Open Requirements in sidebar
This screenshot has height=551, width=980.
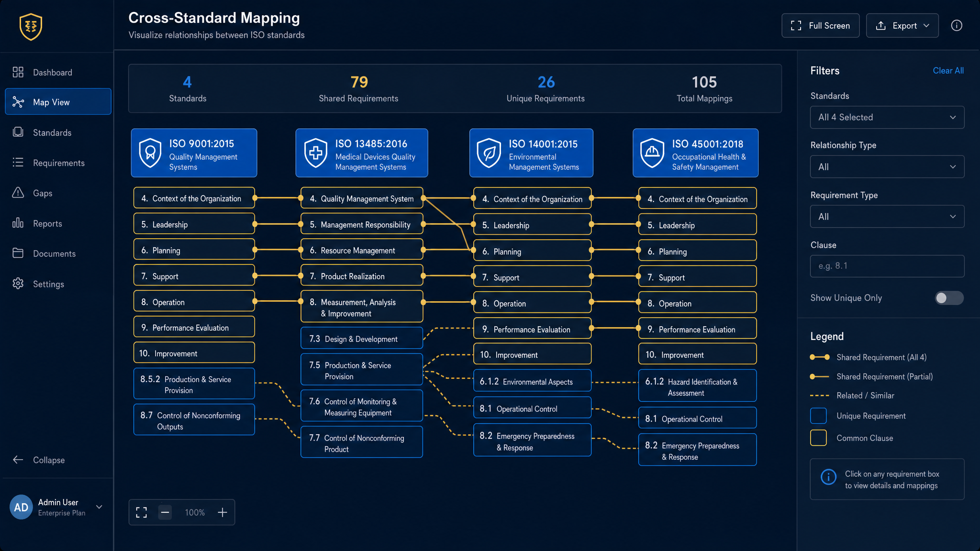click(58, 163)
